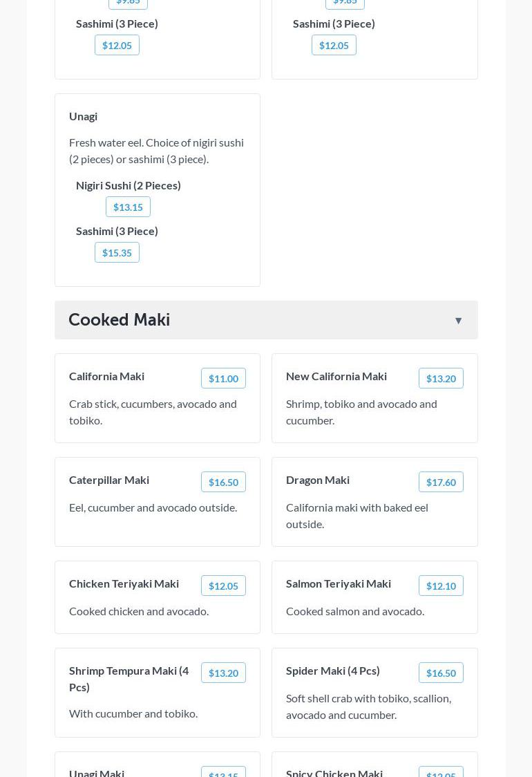Select the Caterpillar Maki item name
The width and height of the screenshot is (532, 777).
109,480
